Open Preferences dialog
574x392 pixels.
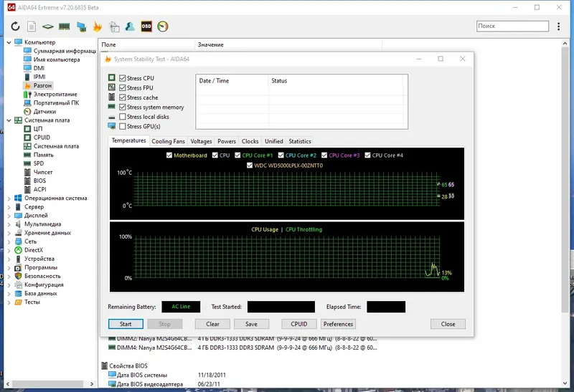pyautogui.click(x=338, y=324)
